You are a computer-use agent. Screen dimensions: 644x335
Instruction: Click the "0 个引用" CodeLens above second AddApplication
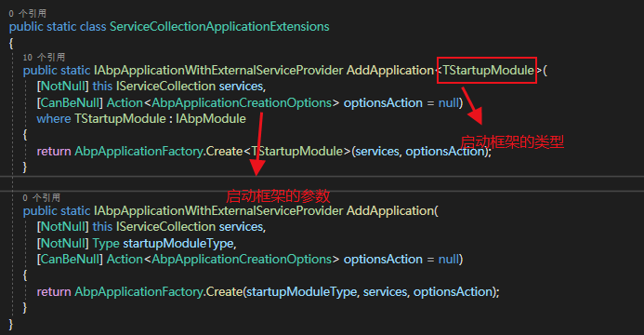[x=42, y=197]
